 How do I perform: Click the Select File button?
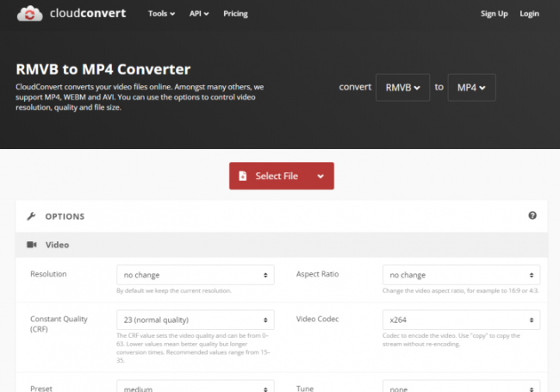click(282, 176)
